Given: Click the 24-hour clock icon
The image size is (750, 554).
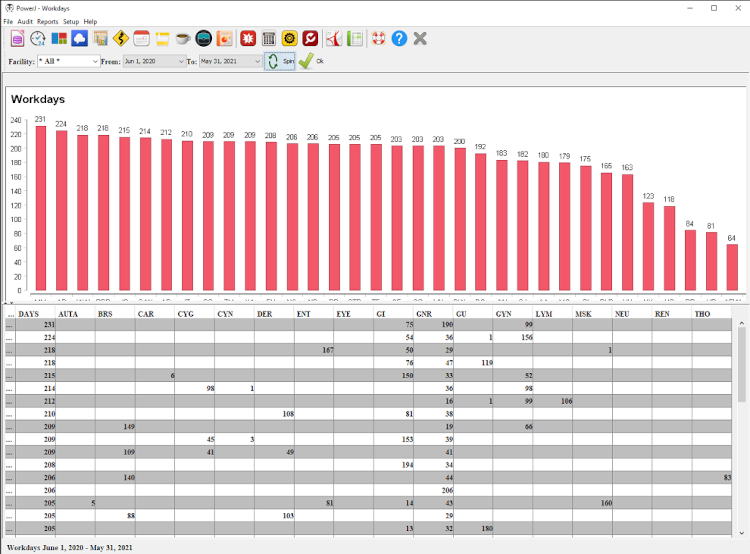Looking at the screenshot, I should click(38, 39).
